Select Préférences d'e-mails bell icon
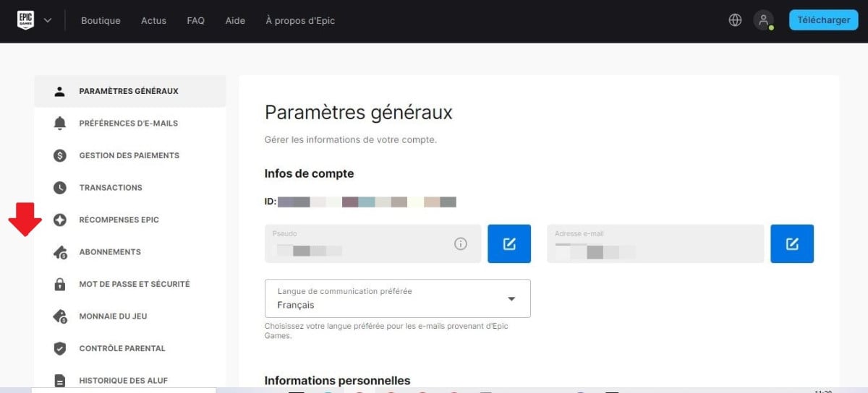 60,124
